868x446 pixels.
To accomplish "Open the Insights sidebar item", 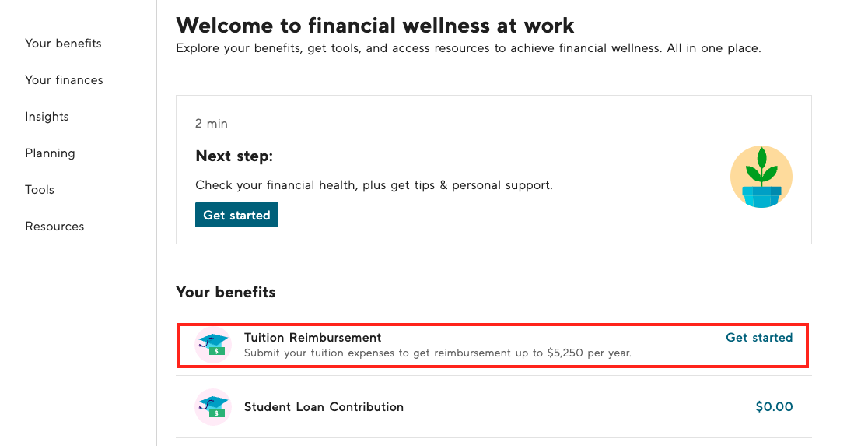I will (47, 117).
